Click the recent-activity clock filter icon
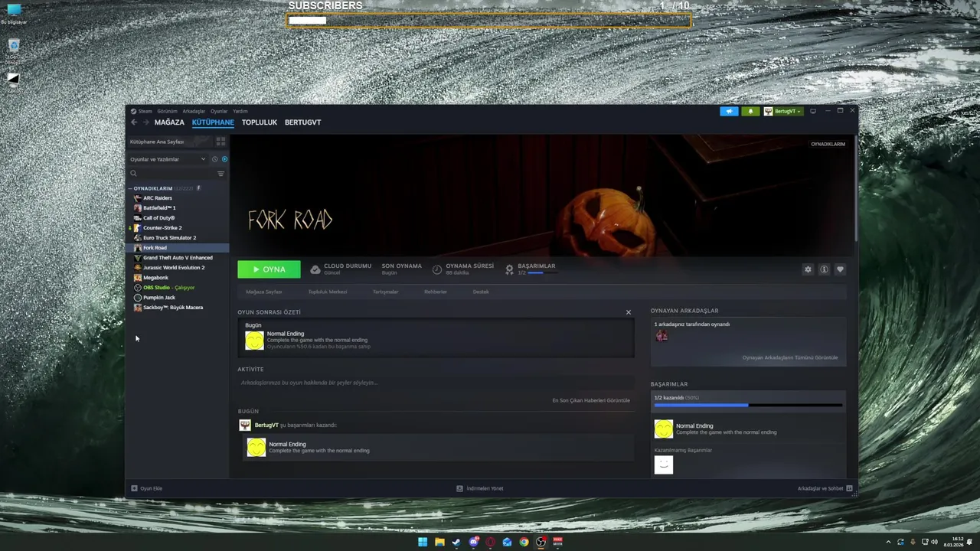 coord(214,159)
